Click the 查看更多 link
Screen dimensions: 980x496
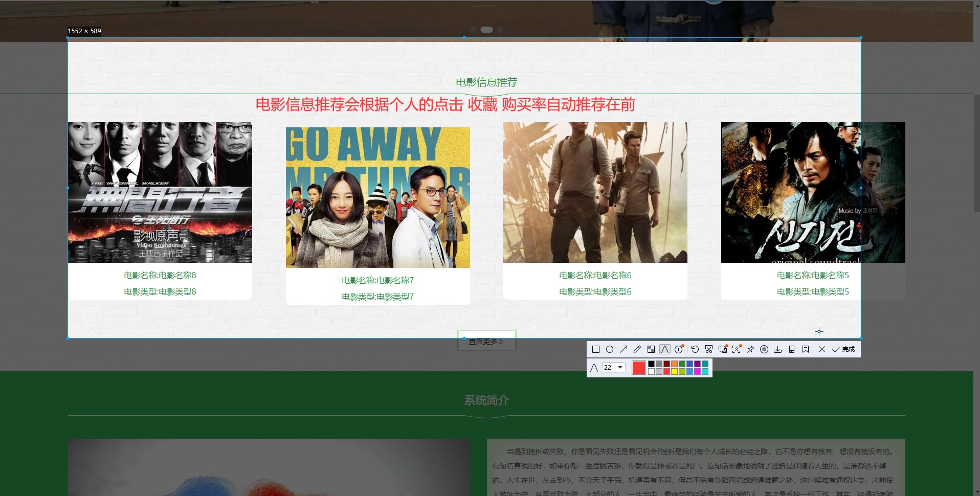tap(486, 342)
